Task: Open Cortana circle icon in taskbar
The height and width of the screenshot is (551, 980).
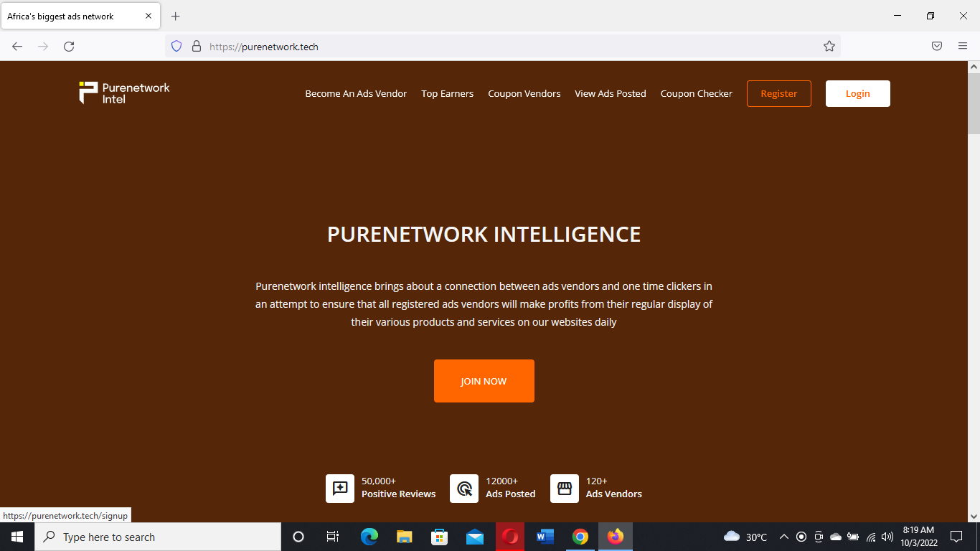Action: point(298,537)
